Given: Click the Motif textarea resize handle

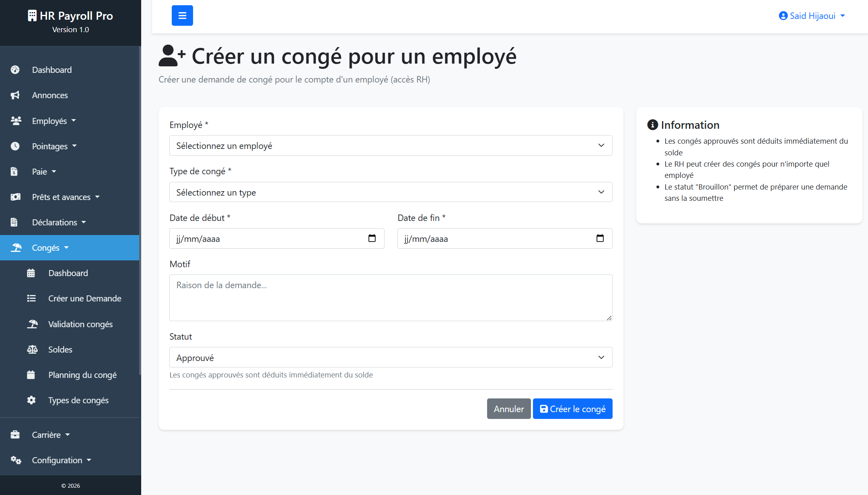Looking at the screenshot, I should point(609,318).
